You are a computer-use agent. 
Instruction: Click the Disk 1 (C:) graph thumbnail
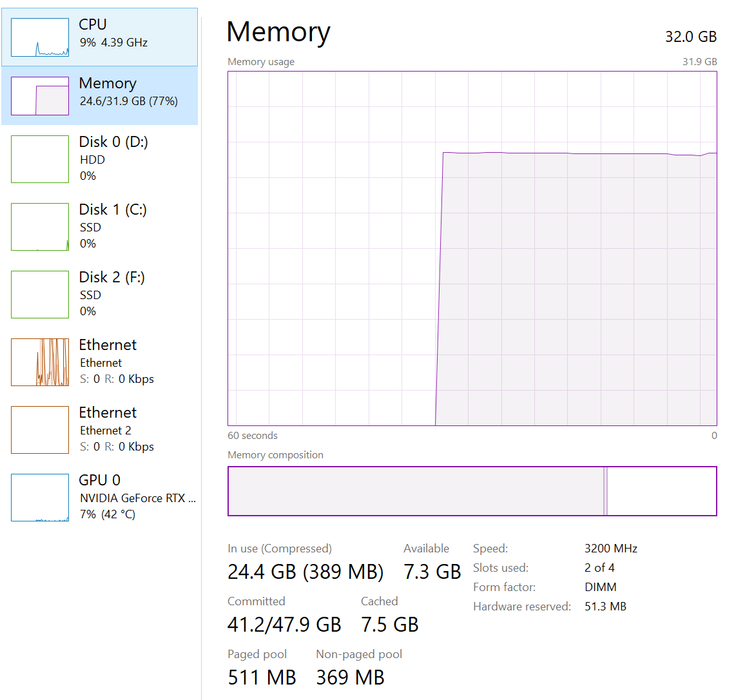pyautogui.click(x=40, y=227)
